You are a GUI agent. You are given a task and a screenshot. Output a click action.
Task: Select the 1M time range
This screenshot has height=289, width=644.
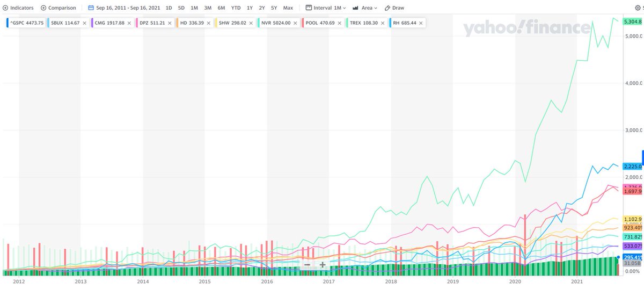click(194, 8)
